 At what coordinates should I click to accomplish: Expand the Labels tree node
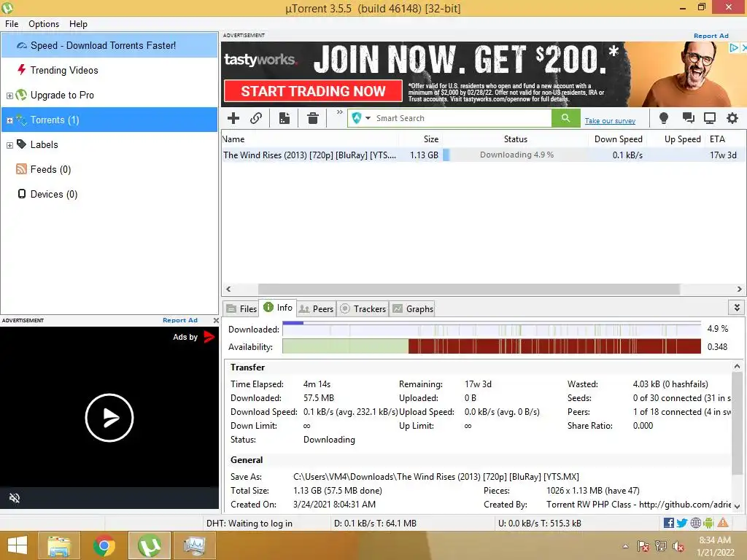tap(9, 145)
